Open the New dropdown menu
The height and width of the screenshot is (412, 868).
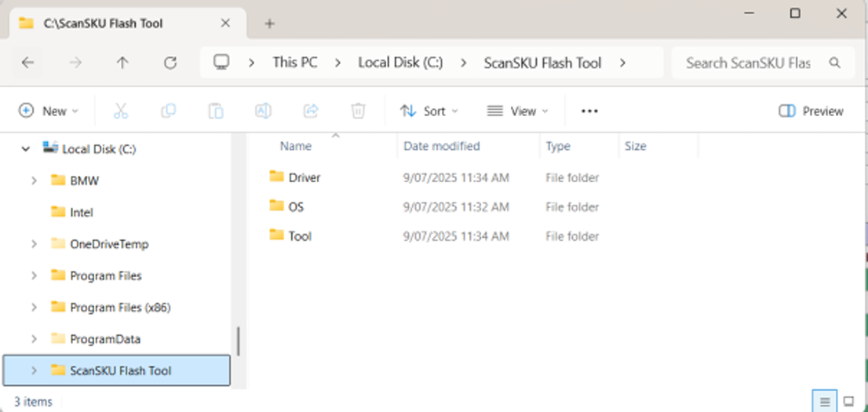pyautogui.click(x=49, y=111)
